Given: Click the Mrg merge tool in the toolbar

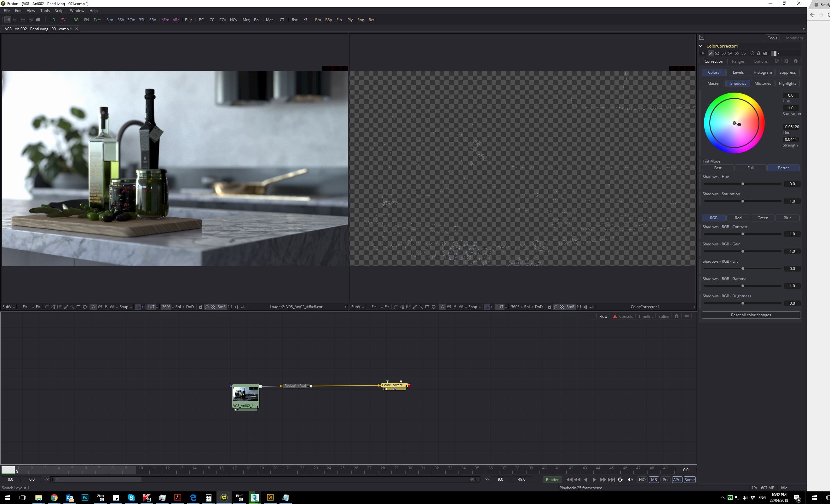Looking at the screenshot, I should tap(246, 20).
